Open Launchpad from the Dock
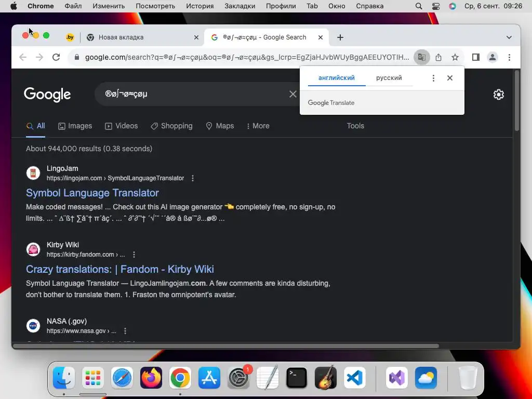The height and width of the screenshot is (399, 532). tap(93, 378)
